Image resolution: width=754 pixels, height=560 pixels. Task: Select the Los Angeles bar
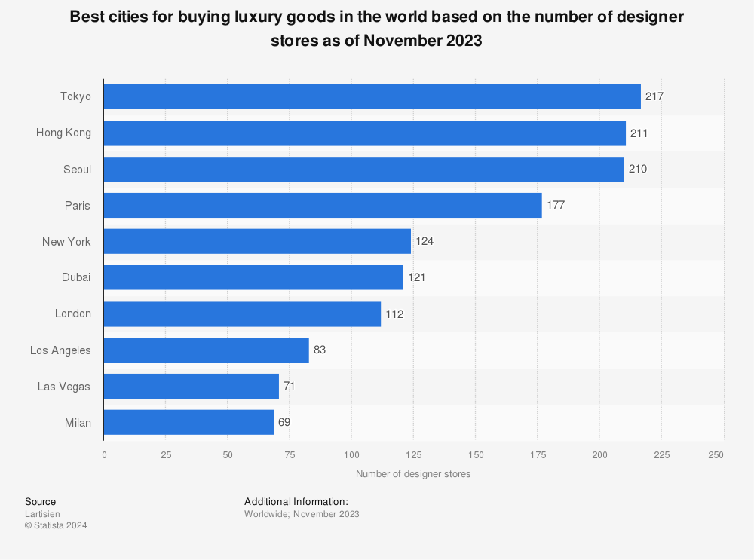pyautogui.click(x=206, y=350)
